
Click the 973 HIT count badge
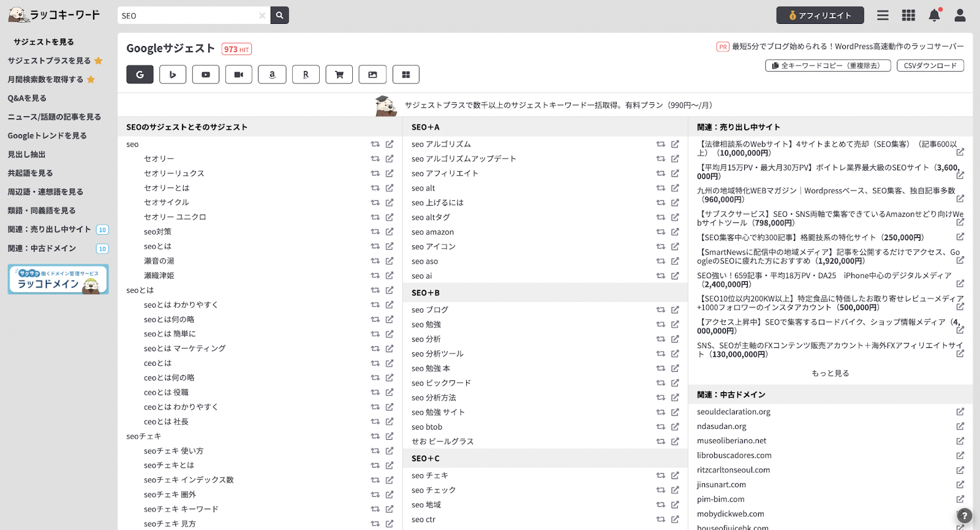click(236, 49)
